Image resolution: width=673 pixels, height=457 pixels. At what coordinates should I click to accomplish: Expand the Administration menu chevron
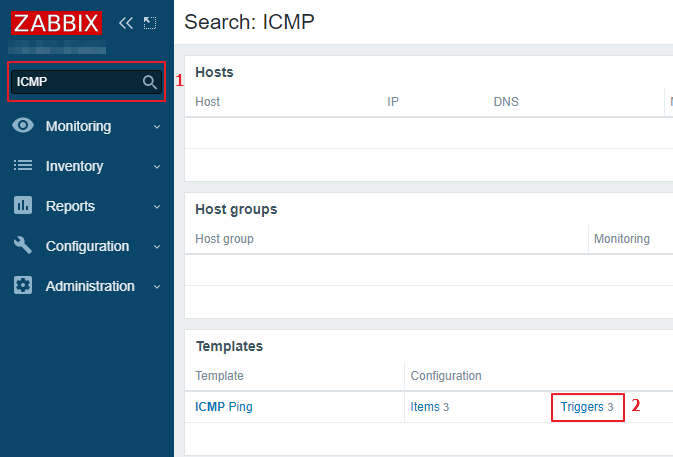pos(157,286)
